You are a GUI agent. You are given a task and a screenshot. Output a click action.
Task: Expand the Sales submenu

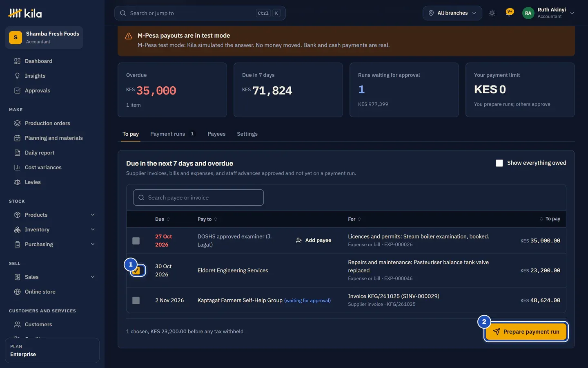93,277
